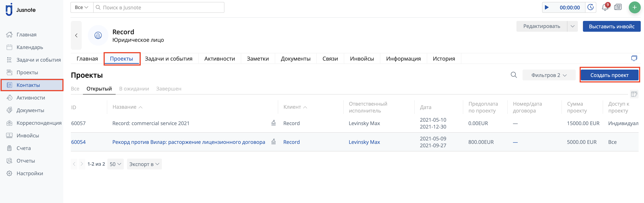Open Levinsky Max link in row 60054

[x=364, y=142]
